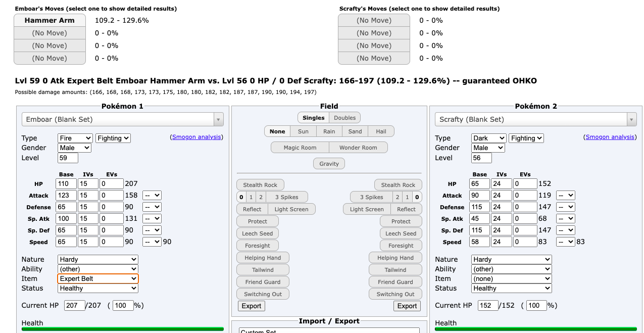Screen dimensions: 644x333
Task: Toggle Gravity field effect
Action: point(329,164)
